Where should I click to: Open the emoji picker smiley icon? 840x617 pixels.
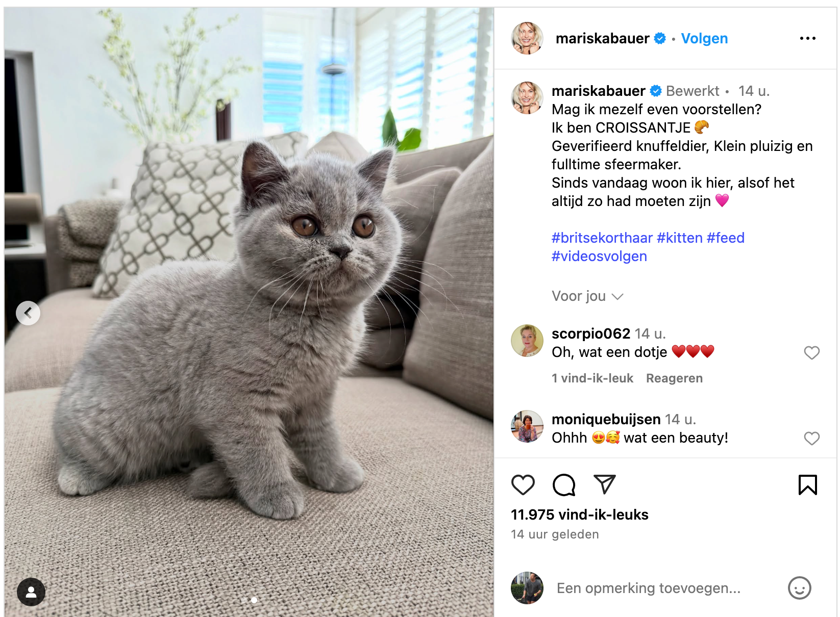pyautogui.click(x=800, y=588)
